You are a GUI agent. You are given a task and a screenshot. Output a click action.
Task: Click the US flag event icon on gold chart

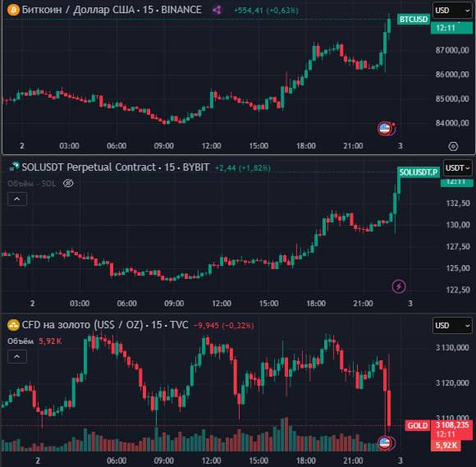[x=385, y=442]
